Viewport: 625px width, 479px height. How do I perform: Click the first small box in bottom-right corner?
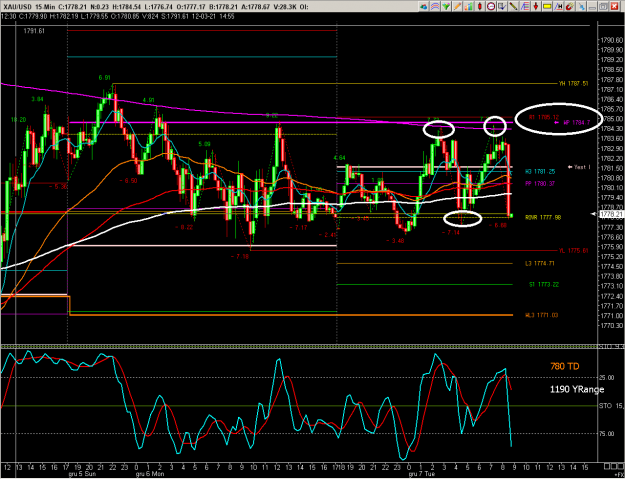[x=606, y=466]
